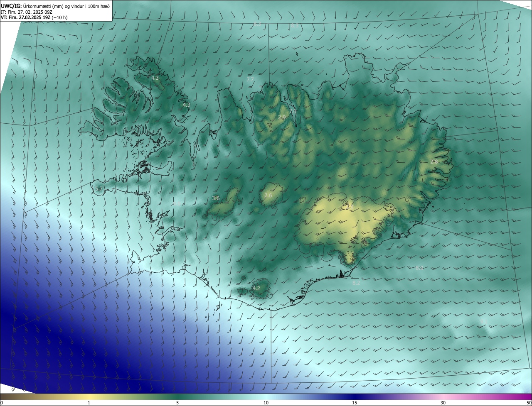This screenshot has height=406, width=532.
Task: Click the title text 'Úrkomumætti (mm) og vindur í 100m hæð'
Action: (66, 5)
